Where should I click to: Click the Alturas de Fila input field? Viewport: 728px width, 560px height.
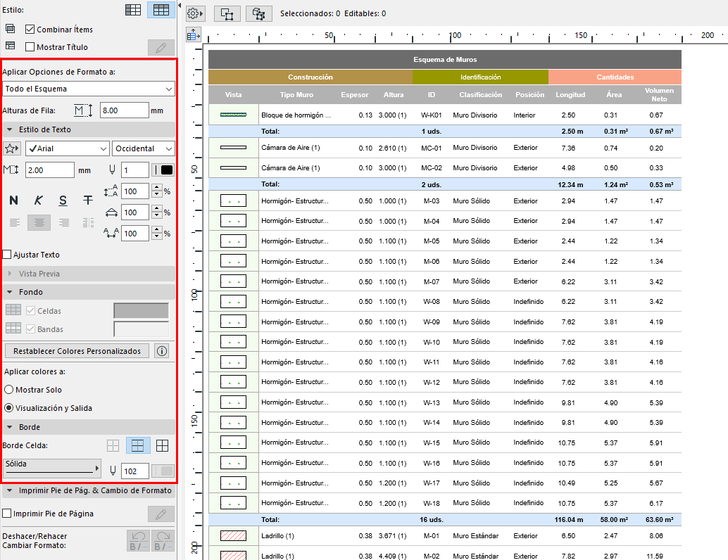[x=124, y=110]
